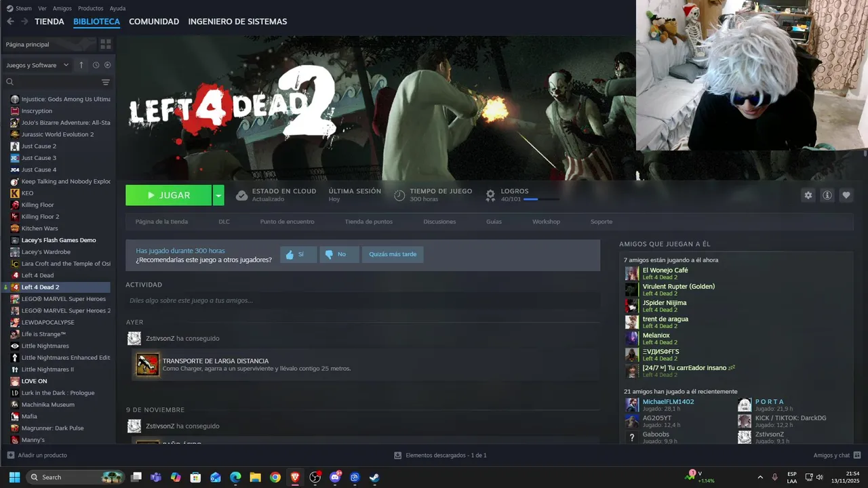This screenshot has width=868, height=488.
Task: Recommend the game with thumbs-up Sí
Action: click(298, 255)
